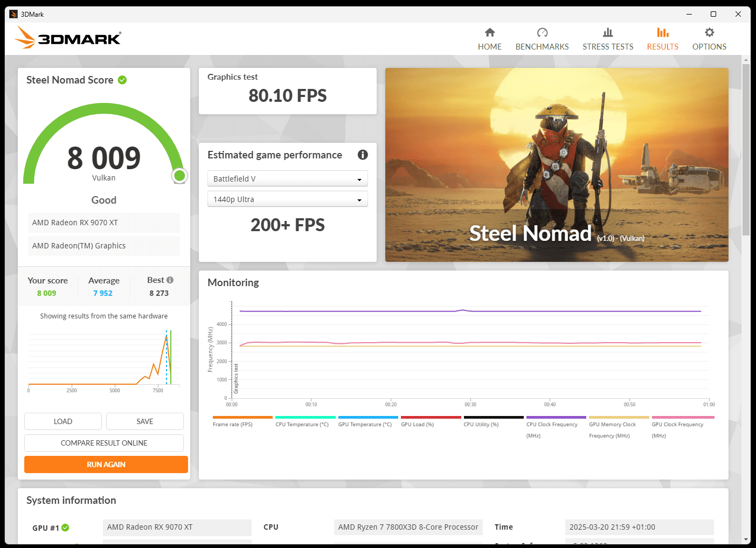Toggle Frame rate (FPS) legend item
The width and height of the screenshot is (756, 548).
[x=243, y=422]
